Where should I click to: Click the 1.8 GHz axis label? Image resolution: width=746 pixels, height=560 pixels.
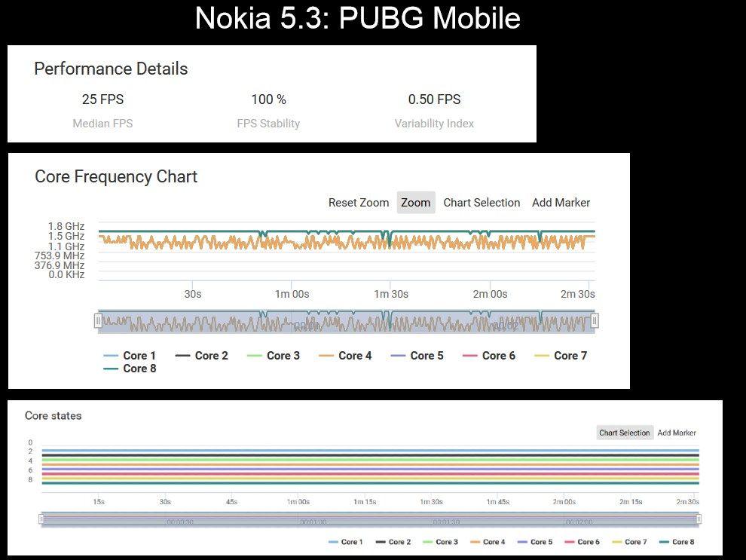pyautogui.click(x=66, y=226)
